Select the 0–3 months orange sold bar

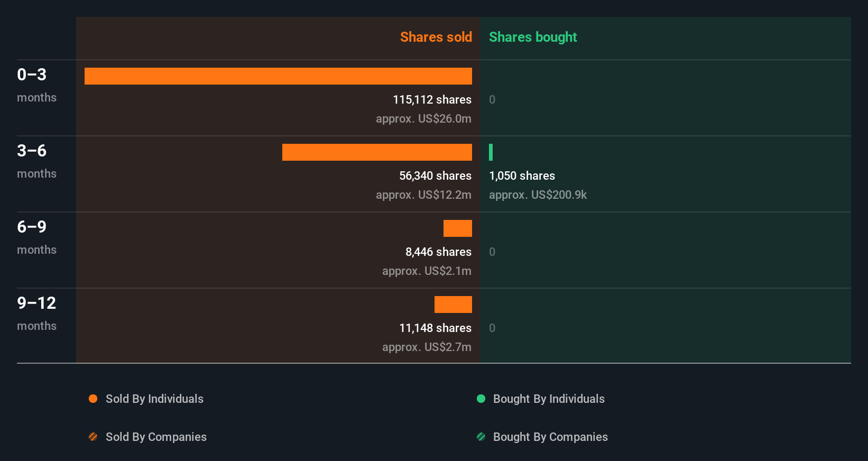[278, 76]
